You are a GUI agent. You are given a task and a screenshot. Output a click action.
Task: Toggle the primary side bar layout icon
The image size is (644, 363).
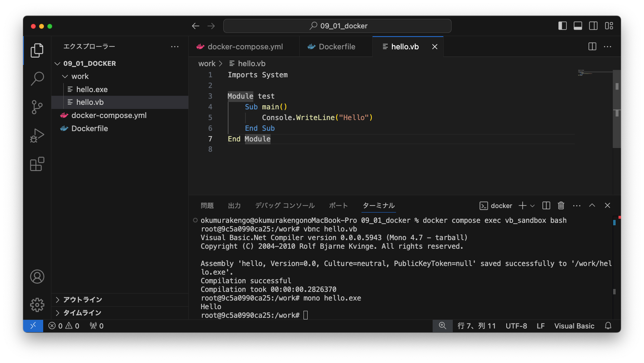click(563, 26)
